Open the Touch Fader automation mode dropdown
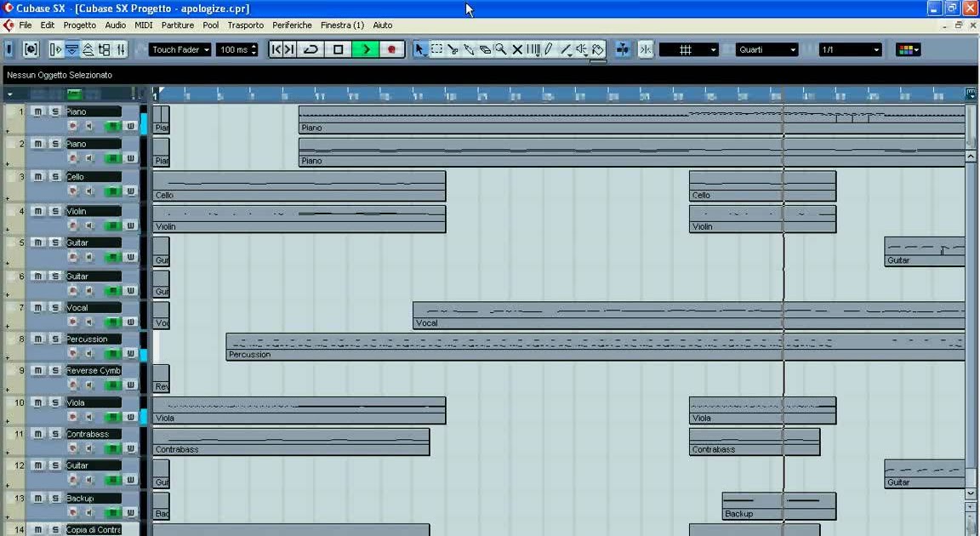This screenshot has height=536, width=980. tap(180, 49)
